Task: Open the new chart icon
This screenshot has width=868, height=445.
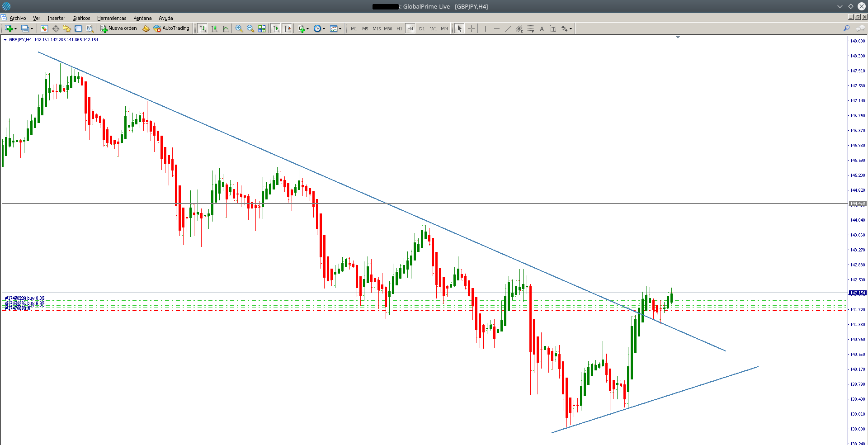Action: (x=8, y=28)
